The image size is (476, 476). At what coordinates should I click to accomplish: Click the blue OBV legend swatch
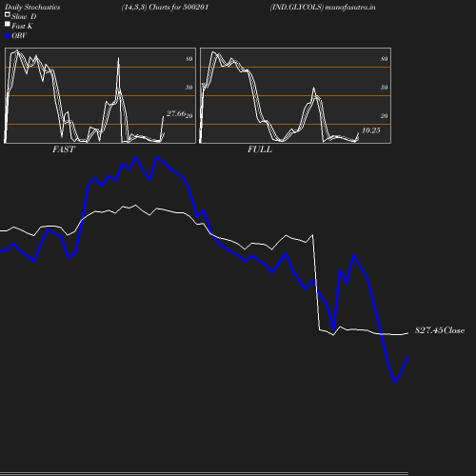8,36
